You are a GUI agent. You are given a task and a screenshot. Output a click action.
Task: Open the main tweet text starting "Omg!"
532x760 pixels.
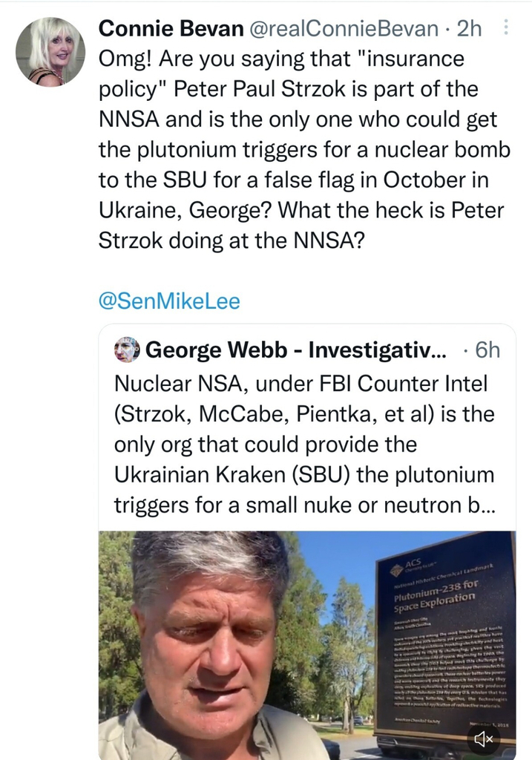(x=304, y=148)
